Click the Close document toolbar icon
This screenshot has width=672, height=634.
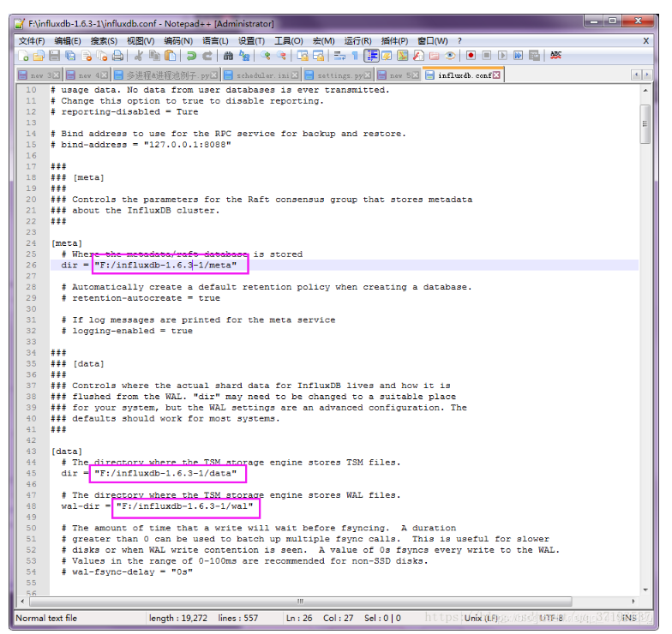86,56
